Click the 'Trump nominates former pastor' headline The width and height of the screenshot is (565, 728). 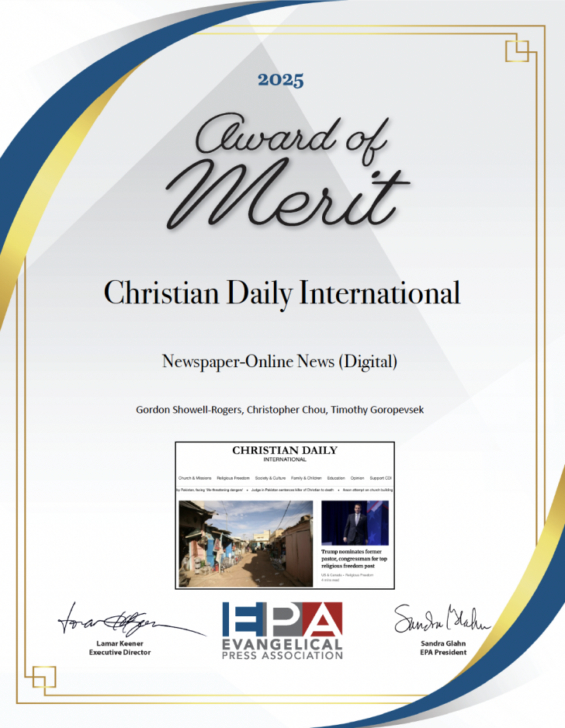354,559
